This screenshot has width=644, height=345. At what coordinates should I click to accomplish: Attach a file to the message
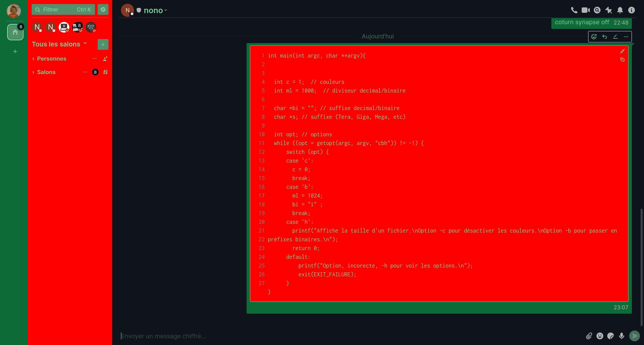point(589,336)
